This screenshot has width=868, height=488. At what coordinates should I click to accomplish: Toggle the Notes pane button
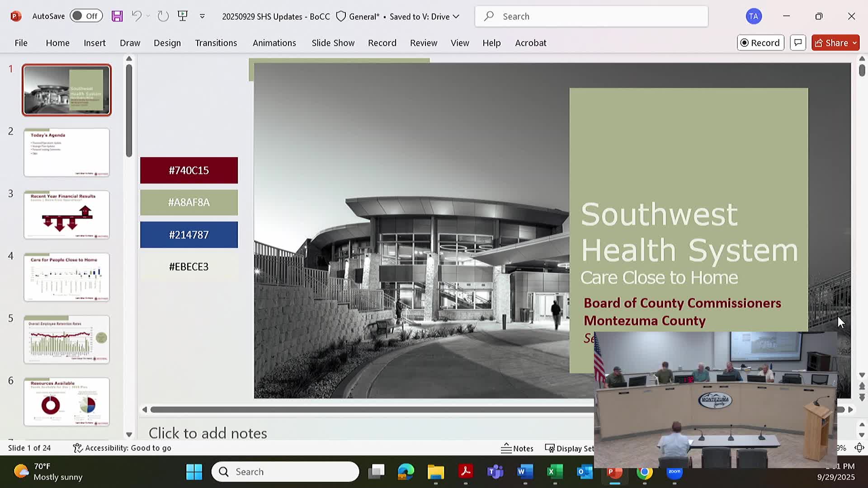(x=517, y=448)
